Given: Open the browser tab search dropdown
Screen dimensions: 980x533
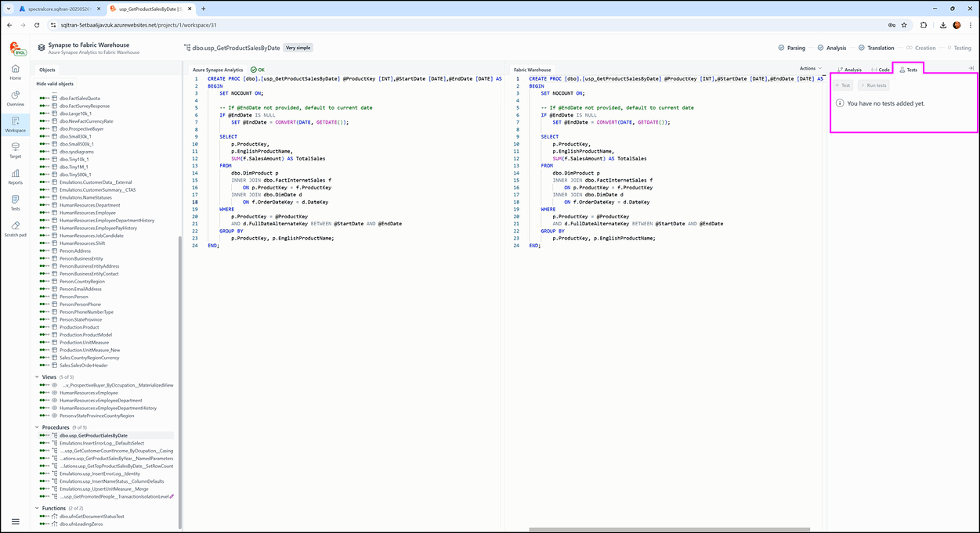Looking at the screenshot, I should 9,9.
